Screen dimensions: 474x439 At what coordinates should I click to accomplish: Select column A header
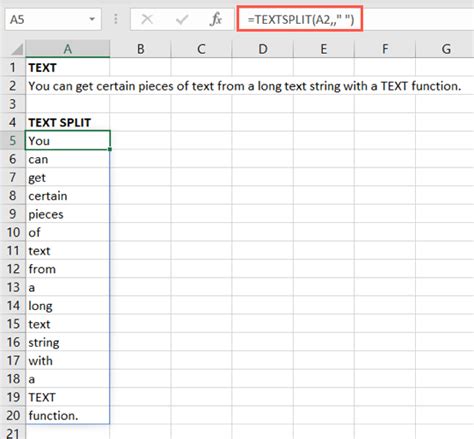68,49
